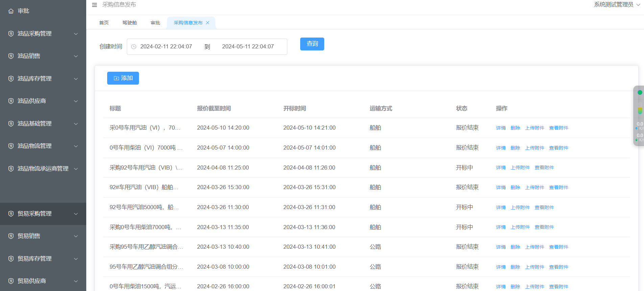Click the 标题 column header
This screenshot has width=644, height=291.
tap(115, 108)
